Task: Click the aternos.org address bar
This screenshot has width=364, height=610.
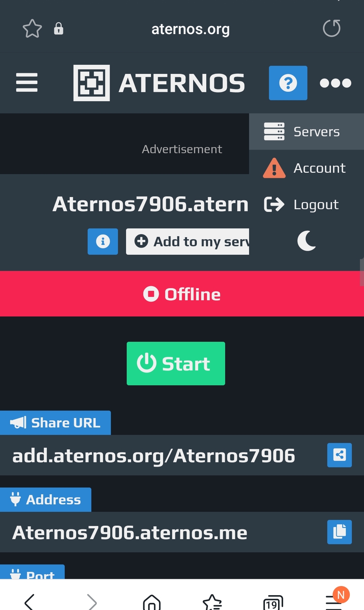Action: click(190, 29)
